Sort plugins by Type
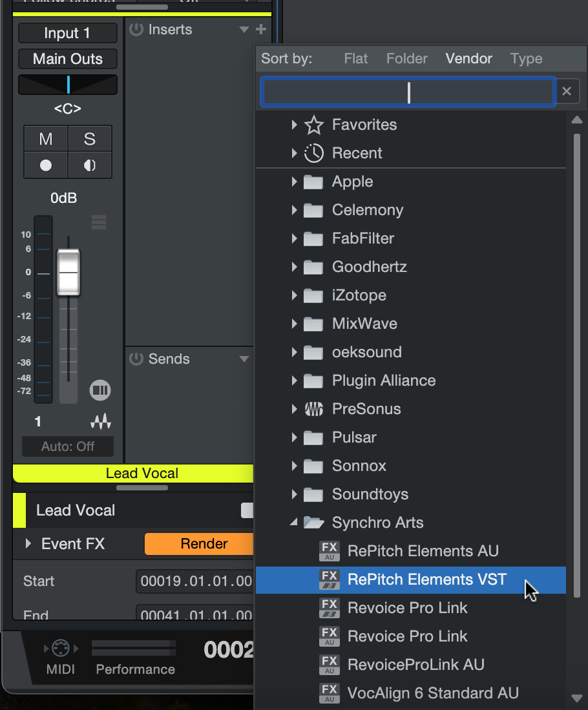 click(526, 59)
